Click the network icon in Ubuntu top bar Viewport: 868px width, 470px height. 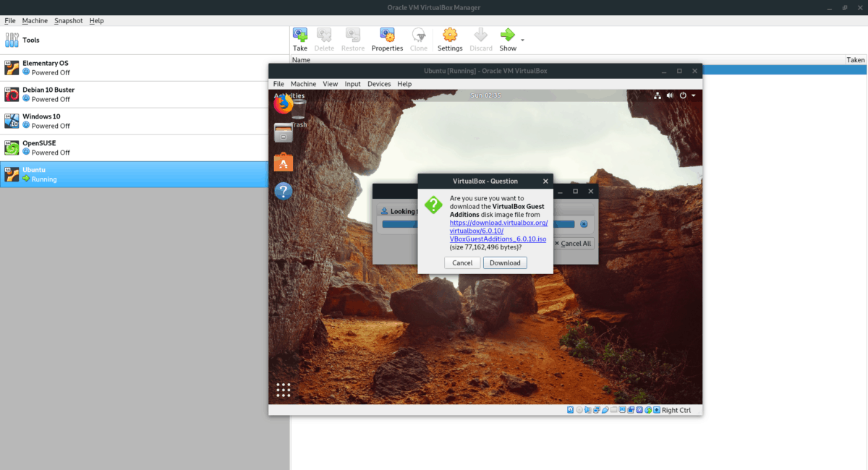[658, 95]
